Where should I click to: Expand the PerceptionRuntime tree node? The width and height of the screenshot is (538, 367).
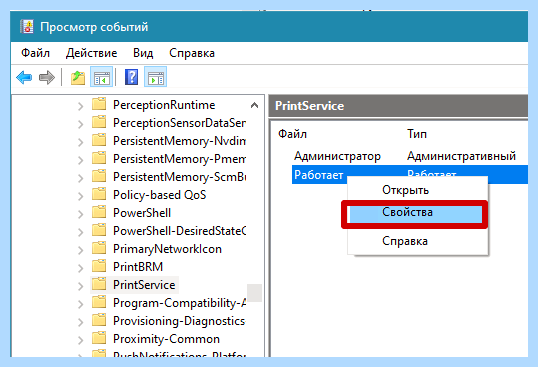81,106
